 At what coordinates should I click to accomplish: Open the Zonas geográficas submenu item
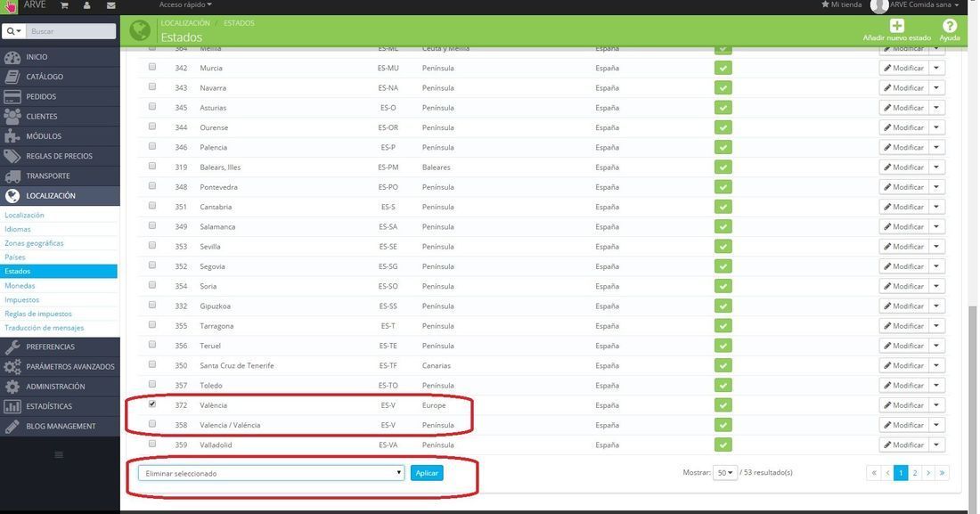click(35, 243)
